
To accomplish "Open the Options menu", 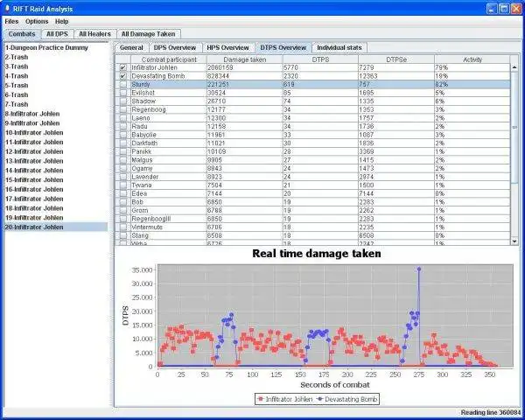I will [37, 21].
